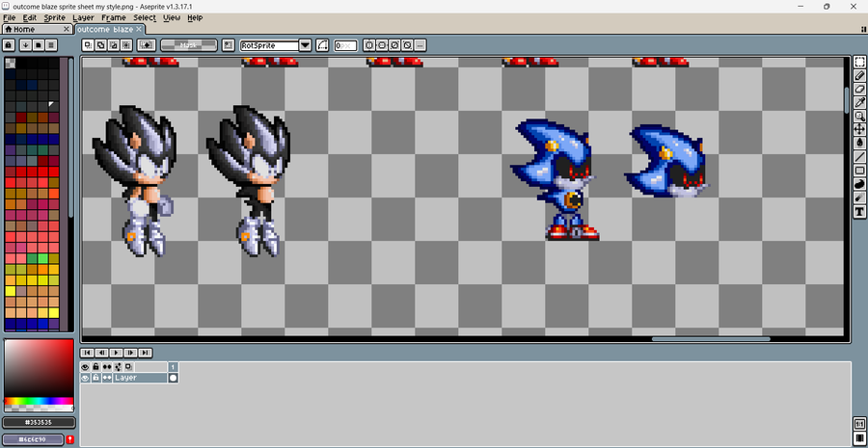The width and height of the screenshot is (868, 448).
Task: Select the Text tool
Action: point(859,211)
